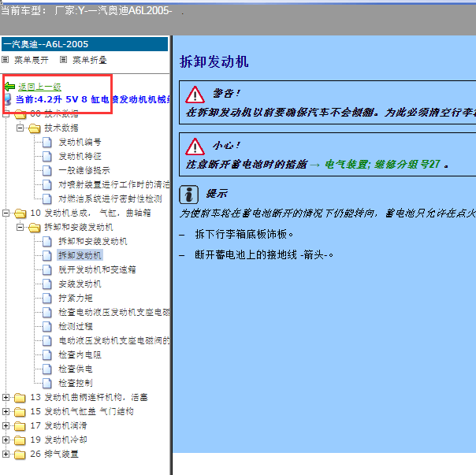
Task: Click document icon beside 对喷射装置进行工作时的清洁
Action: pos(47,184)
